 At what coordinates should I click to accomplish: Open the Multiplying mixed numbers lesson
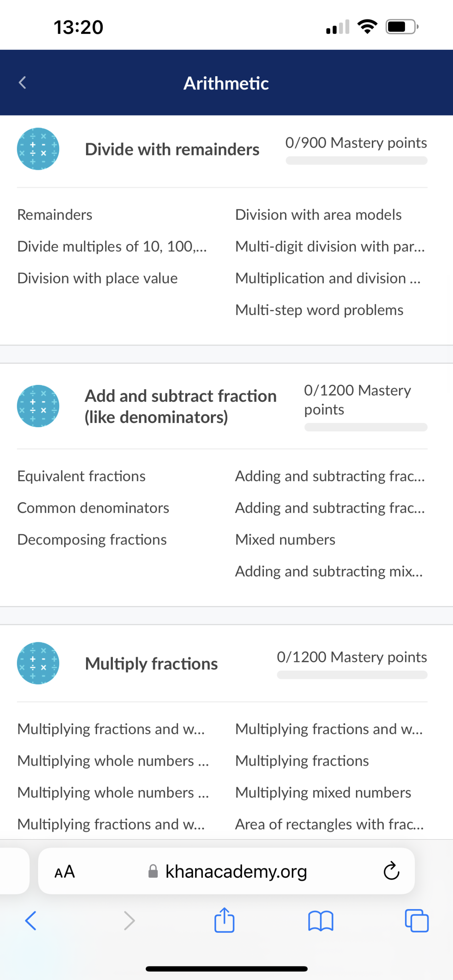323,792
